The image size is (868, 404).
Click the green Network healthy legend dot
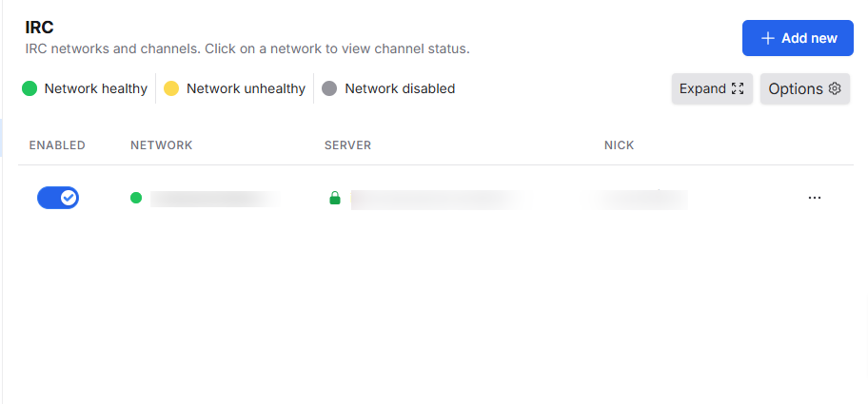(30, 88)
